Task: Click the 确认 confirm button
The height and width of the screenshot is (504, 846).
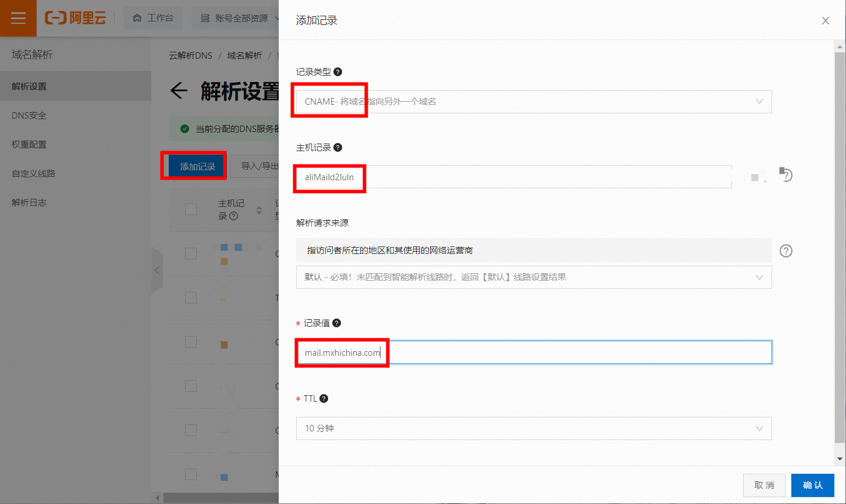Action: pos(813,485)
